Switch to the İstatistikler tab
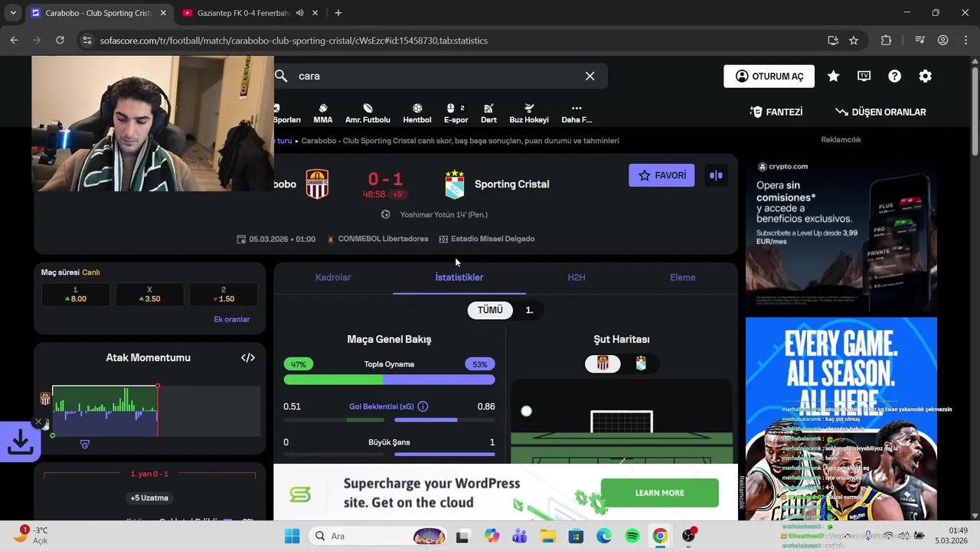This screenshot has width=980, height=551. (x=459, y=277)
